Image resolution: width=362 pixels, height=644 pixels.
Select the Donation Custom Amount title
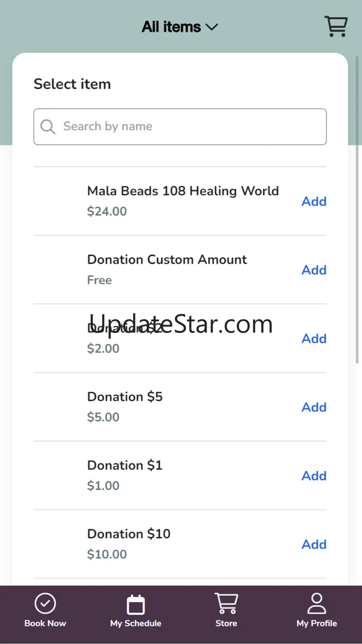click(167, 260)
